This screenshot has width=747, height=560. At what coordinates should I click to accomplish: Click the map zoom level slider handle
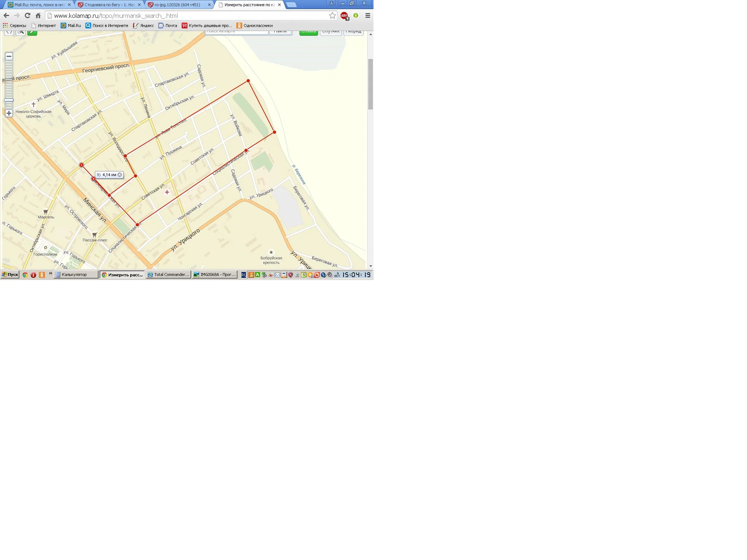pos(9,100)
